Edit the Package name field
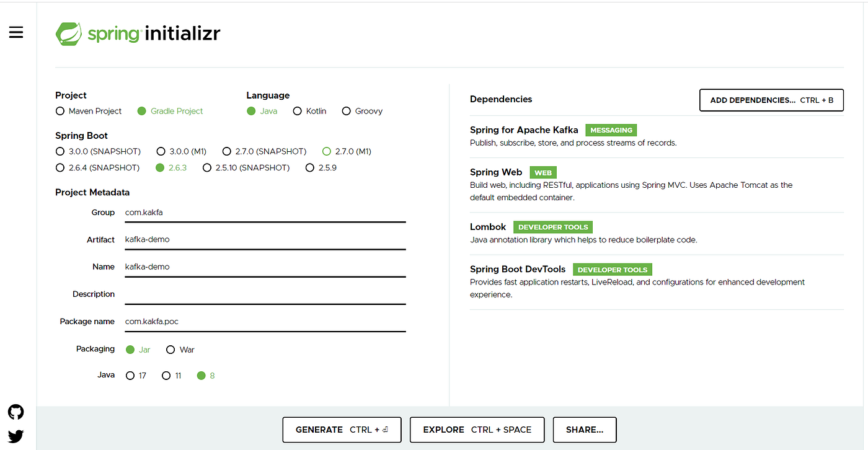The width and height of the screenshot is (868, 450). point(265,322)
